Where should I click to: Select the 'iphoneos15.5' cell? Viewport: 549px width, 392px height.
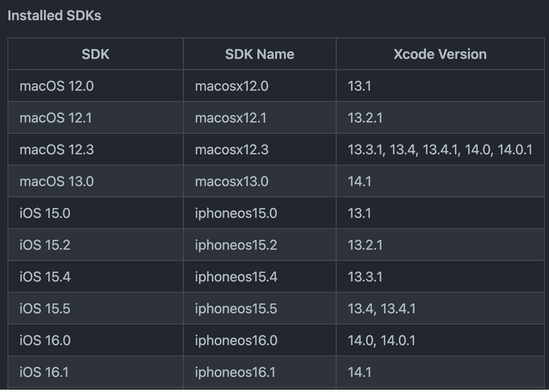click(x=260, y=309)
